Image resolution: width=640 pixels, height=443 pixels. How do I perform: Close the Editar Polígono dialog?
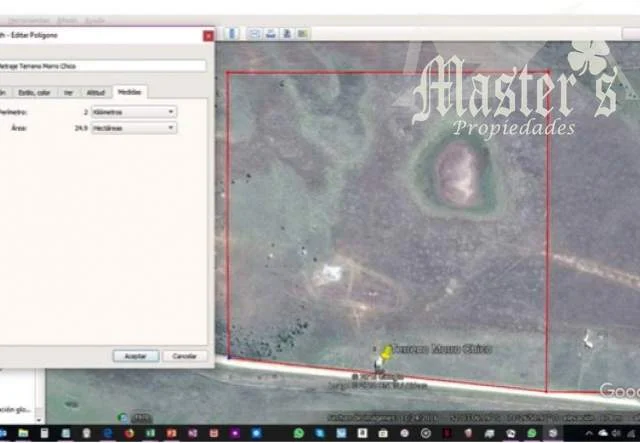pos(208,36)
